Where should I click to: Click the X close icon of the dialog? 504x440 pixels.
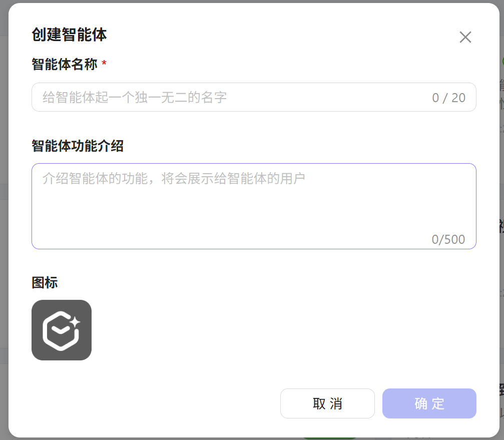click(x=465, y=37)
